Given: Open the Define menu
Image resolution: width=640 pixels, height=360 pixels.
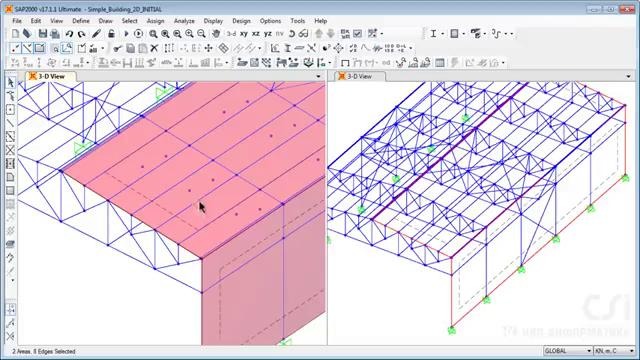Looking at the screenshot, I should coord(81,21).
